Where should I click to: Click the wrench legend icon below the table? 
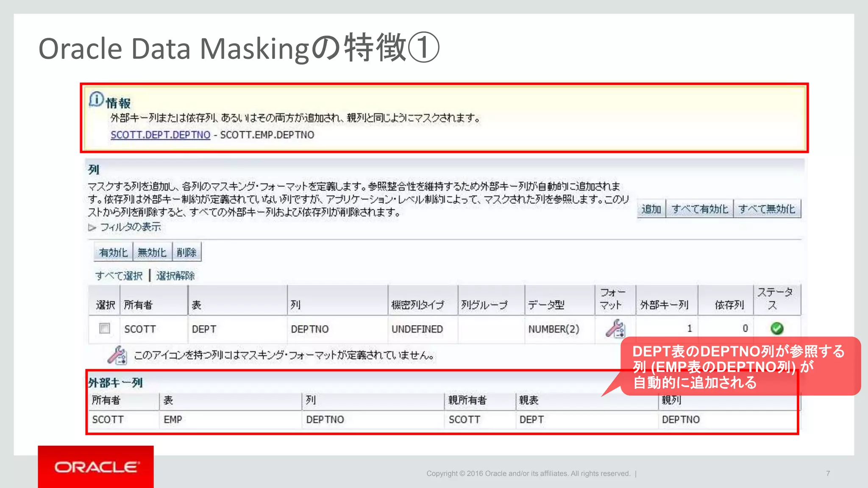coord(117,355)
